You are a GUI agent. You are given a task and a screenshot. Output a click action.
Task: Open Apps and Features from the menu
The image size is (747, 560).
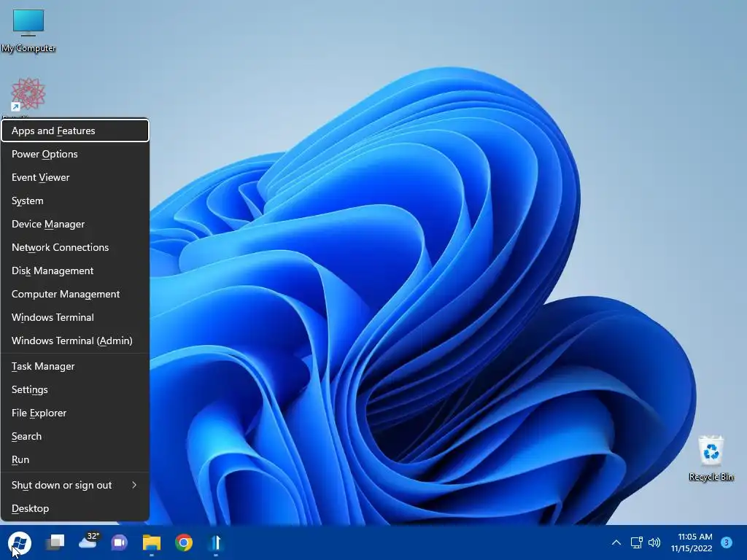[x=75, y=131]
